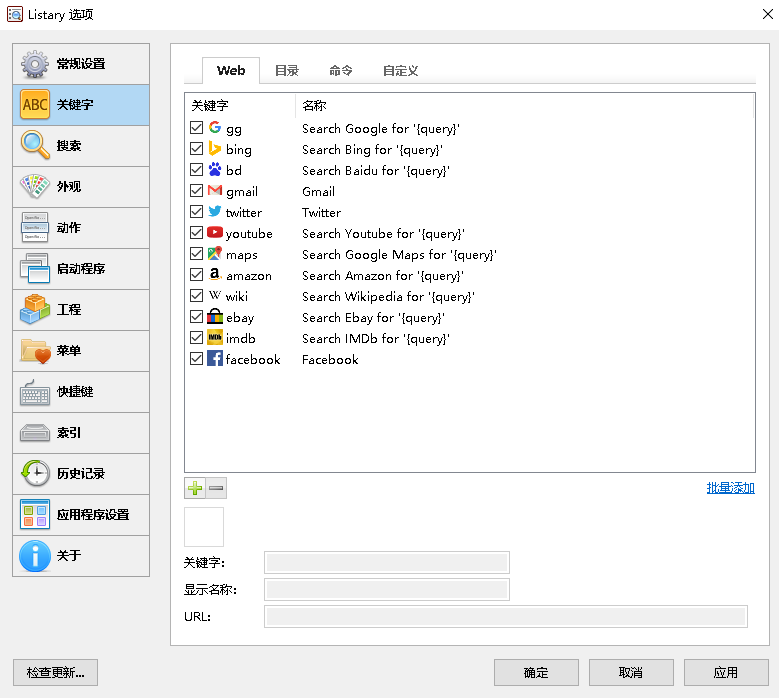Open the 关于 info icon
This screenshot has height=698, width=779.
pyautogui.click(x=35, y=555)
